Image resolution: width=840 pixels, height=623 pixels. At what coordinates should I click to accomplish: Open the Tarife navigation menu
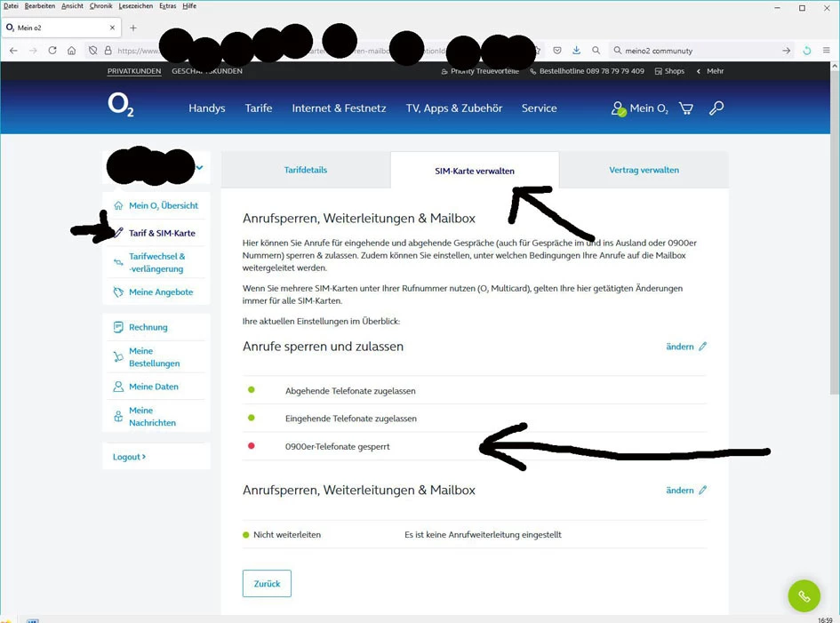click(x=258, y=108)
